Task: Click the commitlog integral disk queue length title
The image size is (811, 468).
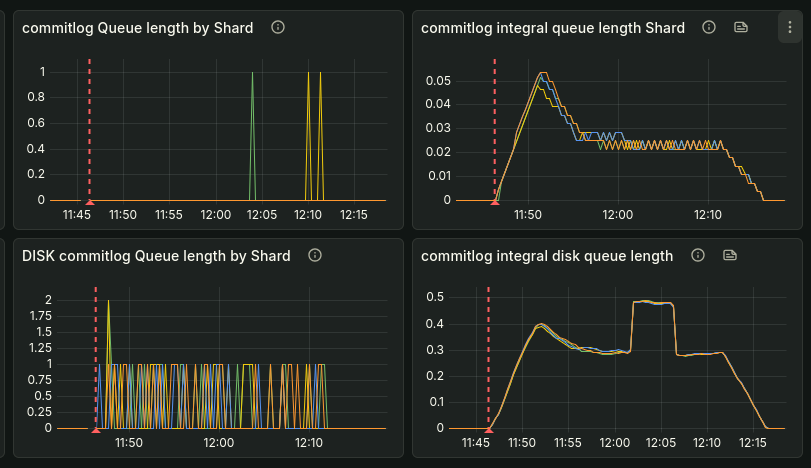Action: pos(547,256)
